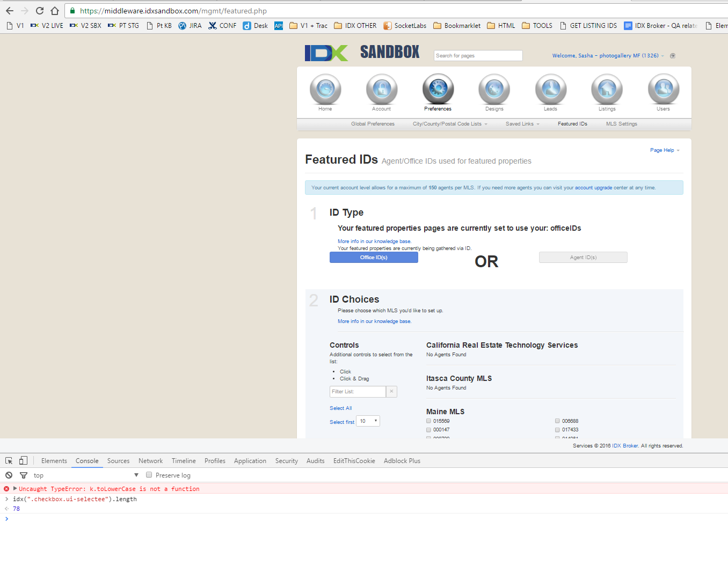Switch to DevTools Application tab

250,461
